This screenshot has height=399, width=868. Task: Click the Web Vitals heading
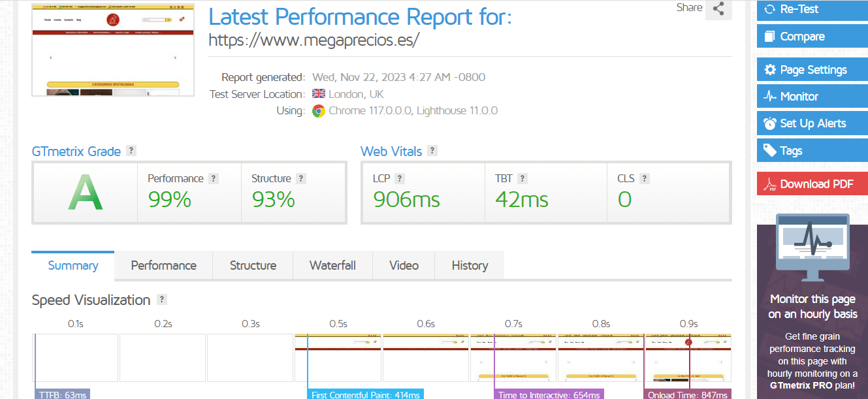click(391, 152)
